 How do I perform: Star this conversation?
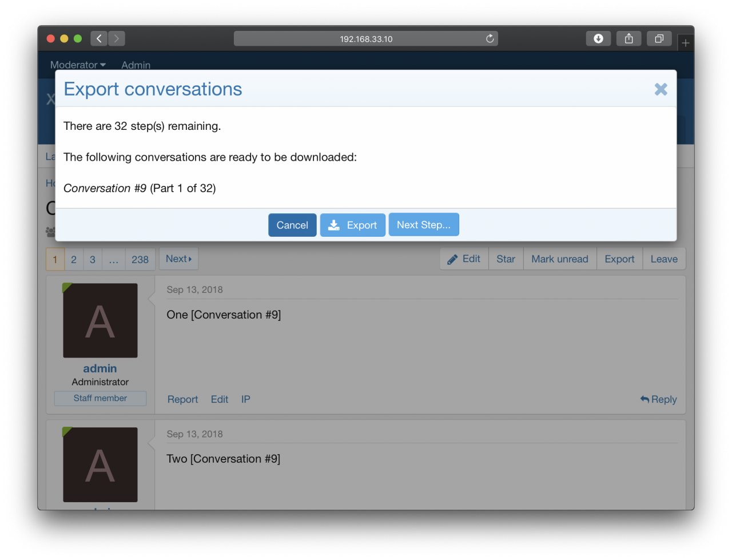coord(506,259)
